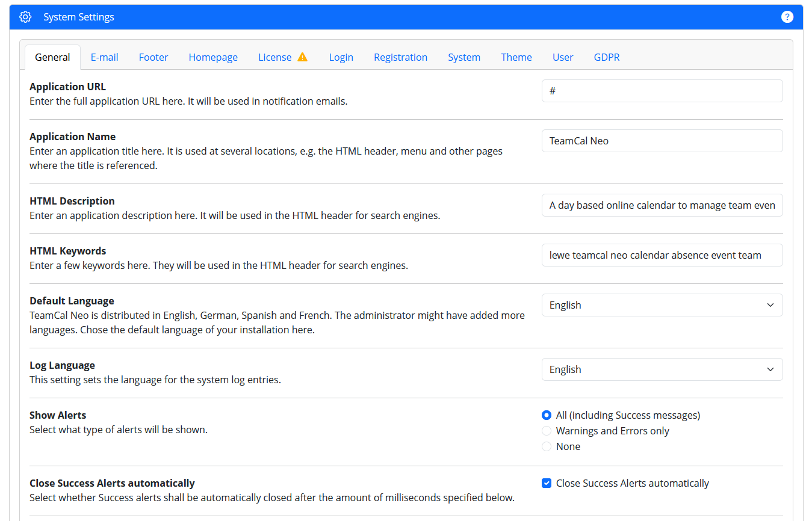Image resolution: width=812 pixels, height=521 pixels.
Task: Select the All (including Success messages) radio
Action: coord(547,415)
